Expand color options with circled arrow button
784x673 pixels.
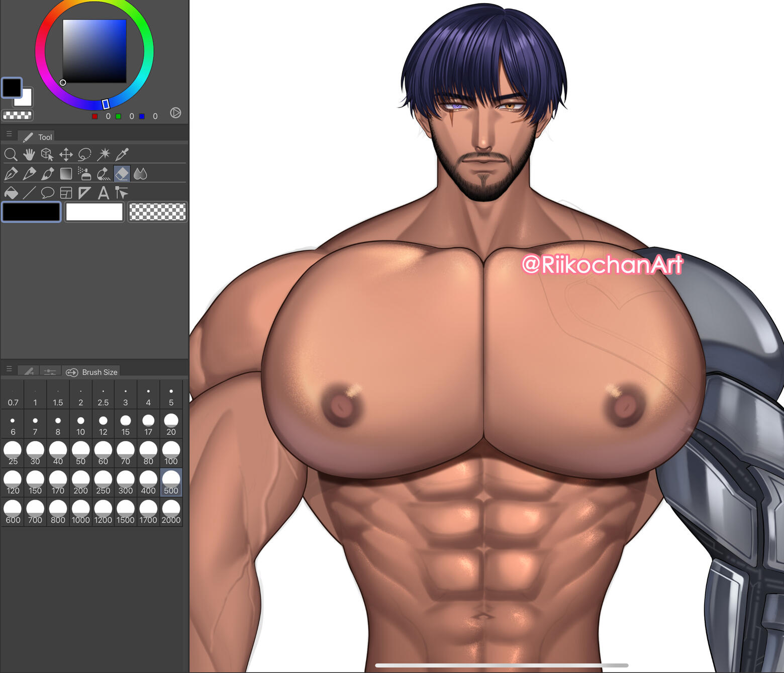pos(175,113)
